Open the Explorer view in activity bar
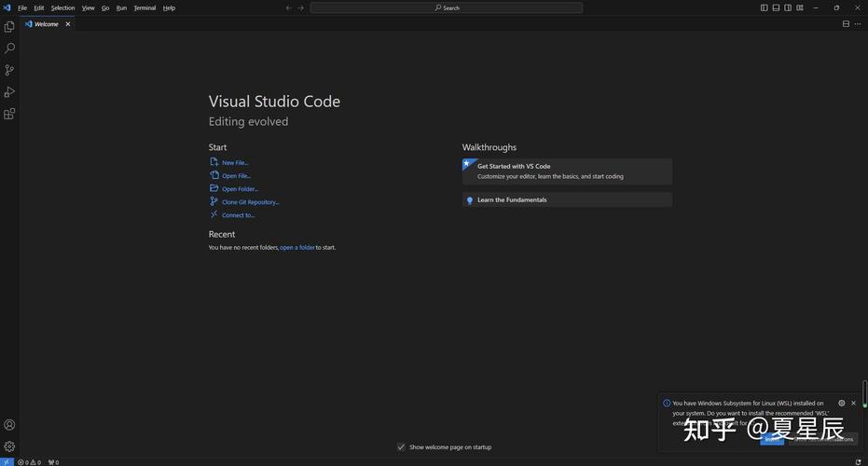Screen dimensions: 868x466 [9, 27]
